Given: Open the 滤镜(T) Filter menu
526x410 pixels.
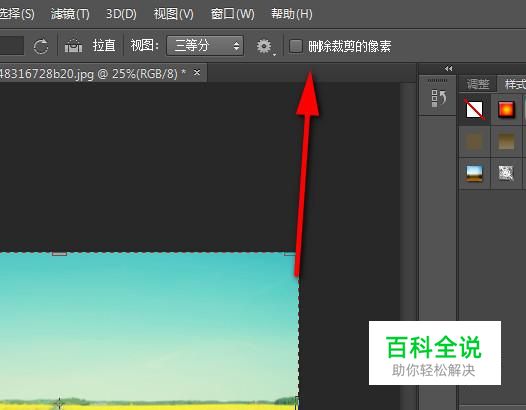Looking at the screenshot, I should point(70,14).
